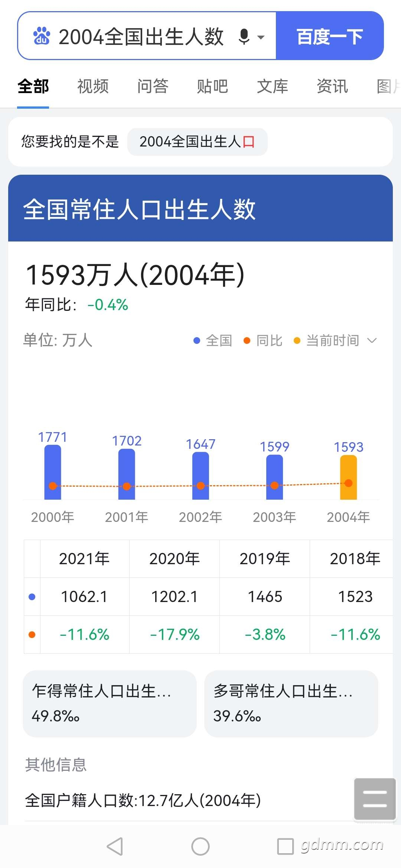Open the voice input dropdown arrow
401x868 pixels.
coord(261,37)
